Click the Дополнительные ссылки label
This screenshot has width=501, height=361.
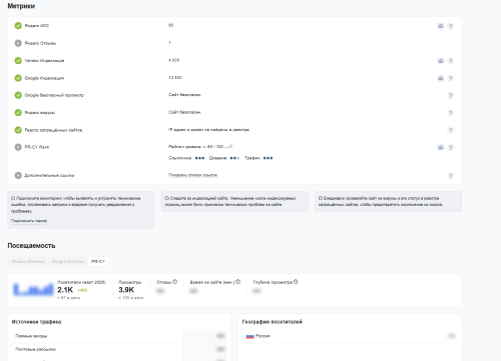[x=49, y=175]
